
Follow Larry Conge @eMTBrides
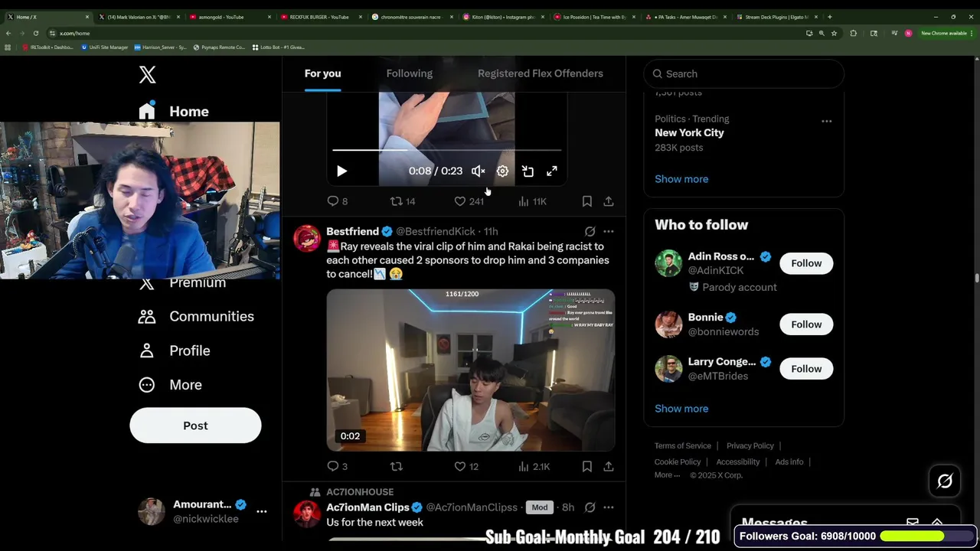tap(806, 369)
